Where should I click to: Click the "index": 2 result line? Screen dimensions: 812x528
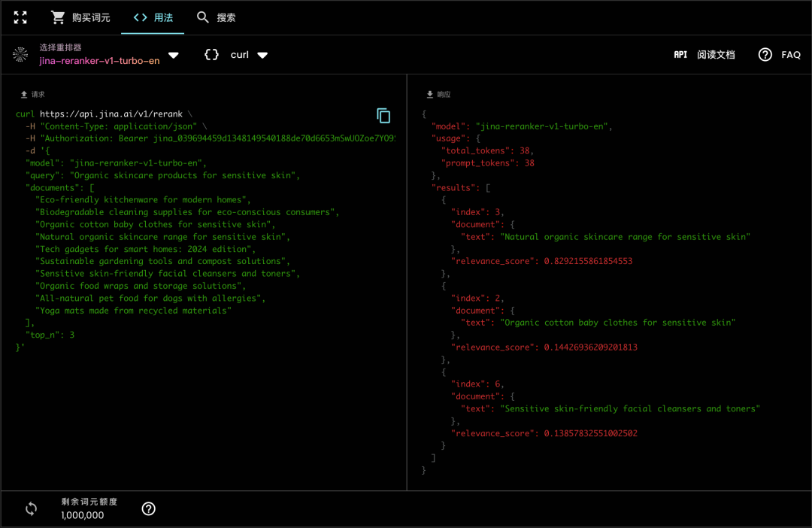click(x=477, y=299)
